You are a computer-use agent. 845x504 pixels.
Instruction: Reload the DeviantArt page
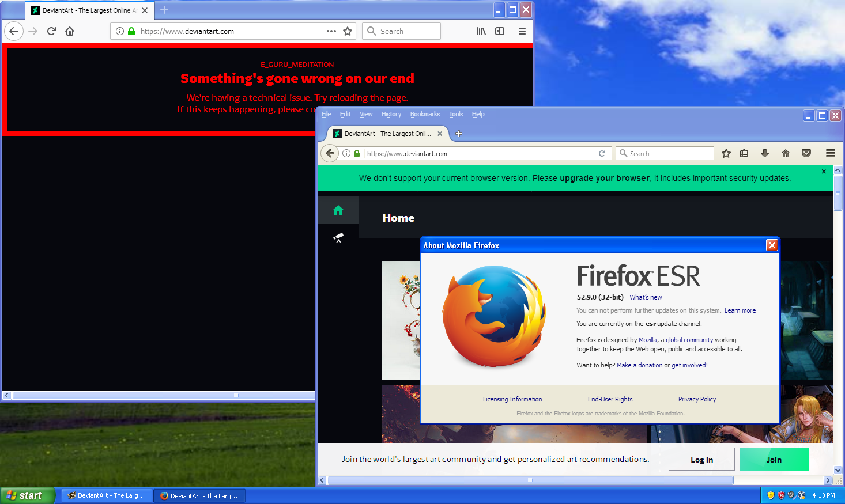click(602, 153)
